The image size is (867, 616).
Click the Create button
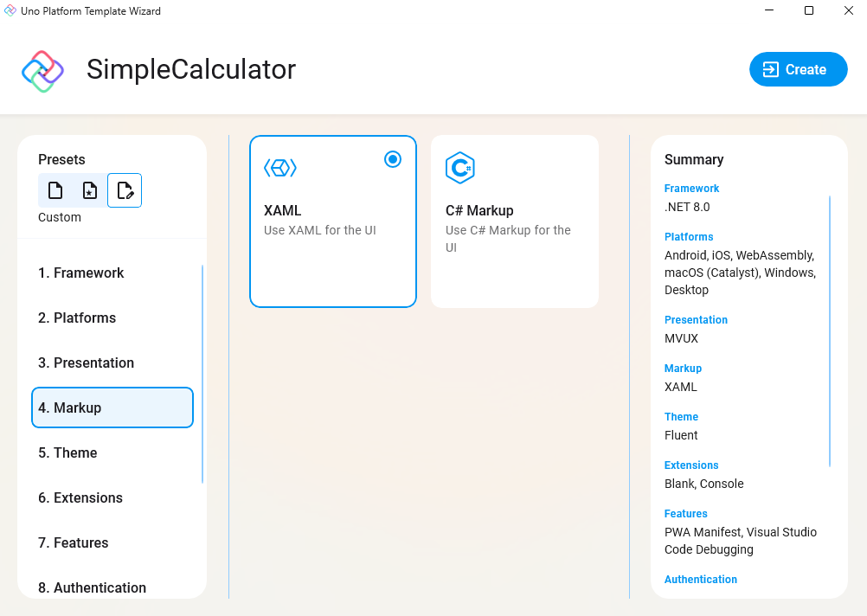tap(798, 68)
